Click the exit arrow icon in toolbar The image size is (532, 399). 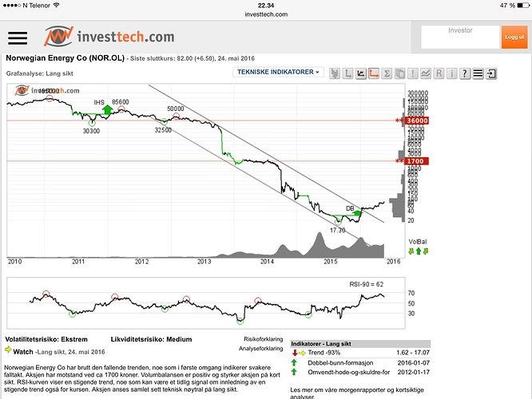tap(491, 73)
